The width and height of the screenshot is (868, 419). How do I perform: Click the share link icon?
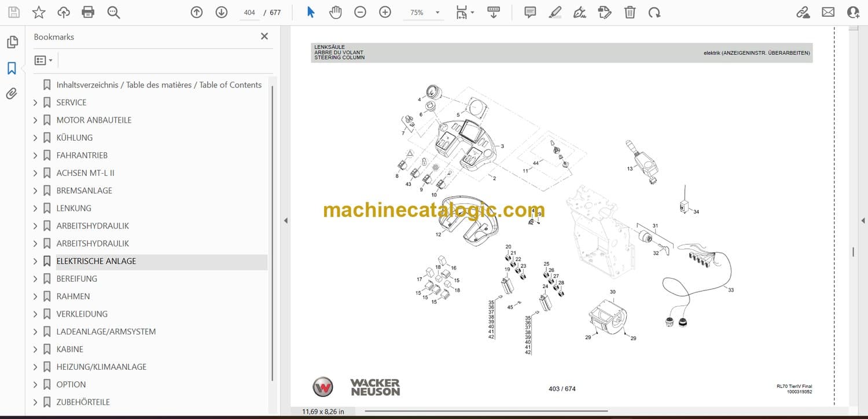(803, 12)
